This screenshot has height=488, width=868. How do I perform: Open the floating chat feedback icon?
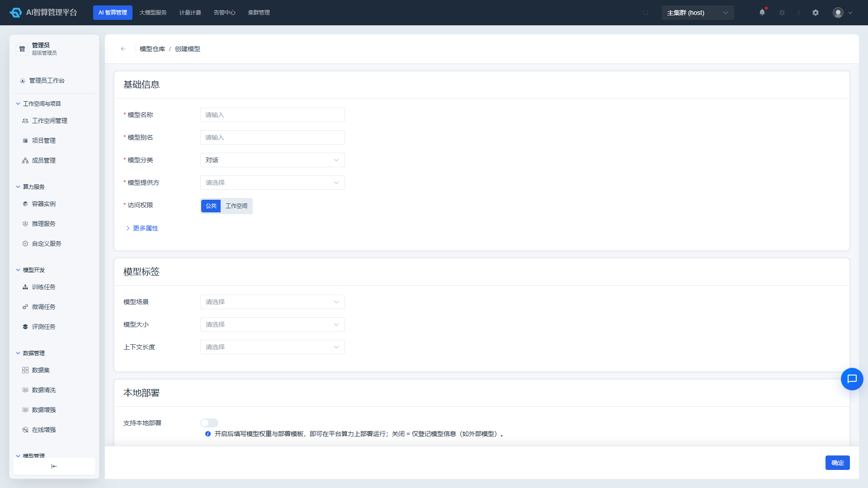point(852,379)
